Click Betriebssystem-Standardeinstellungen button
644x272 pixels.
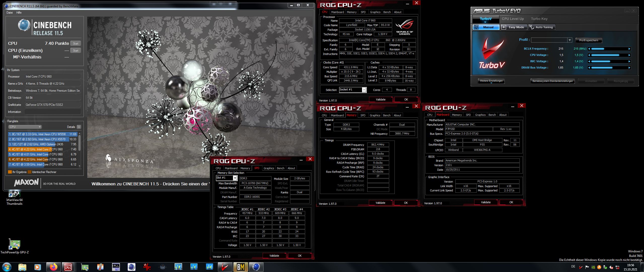[x=552, y=81]
